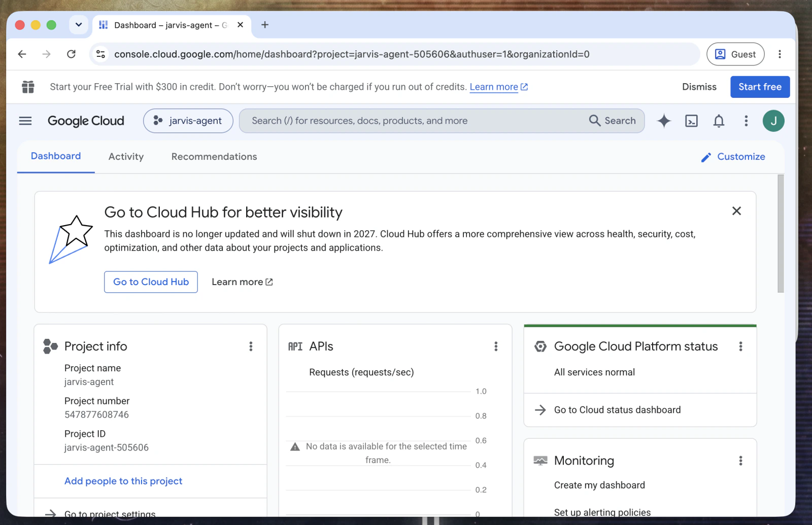Close the Dashboard jarvis-agent browser tab
The image size is (812, 525).
241,25
